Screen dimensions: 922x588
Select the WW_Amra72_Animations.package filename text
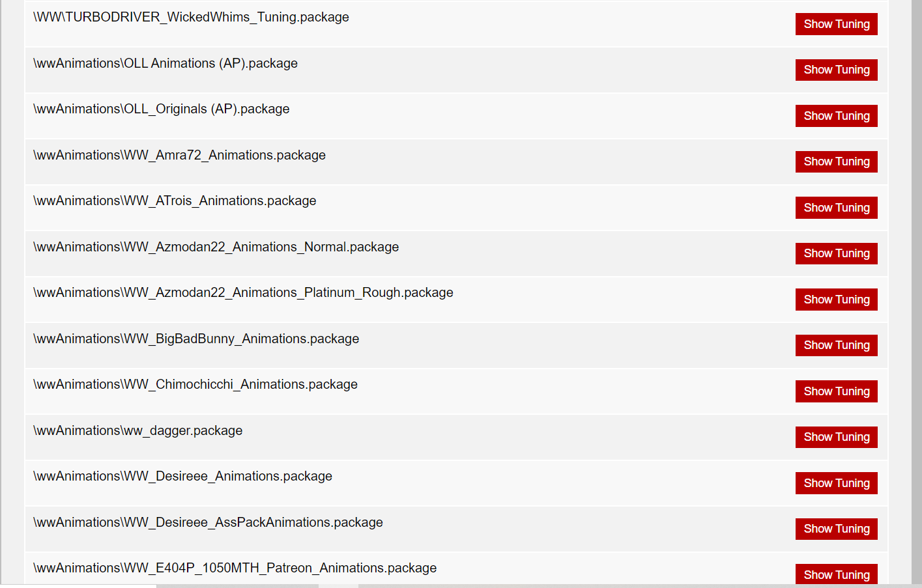coord(179,155)
